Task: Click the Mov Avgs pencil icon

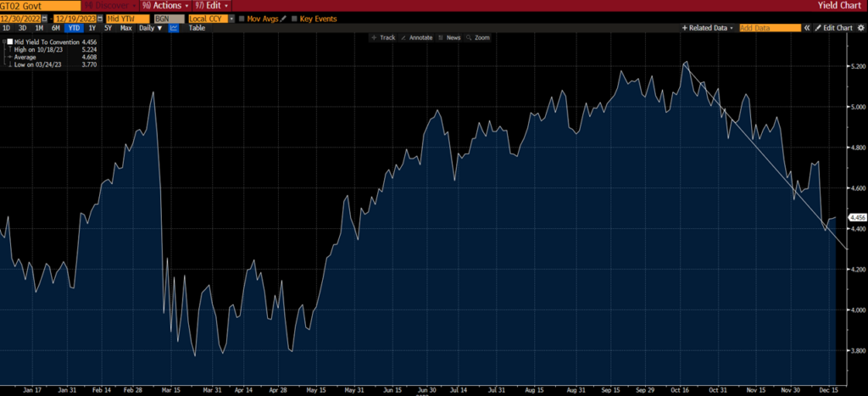Action: coord(285,18)
